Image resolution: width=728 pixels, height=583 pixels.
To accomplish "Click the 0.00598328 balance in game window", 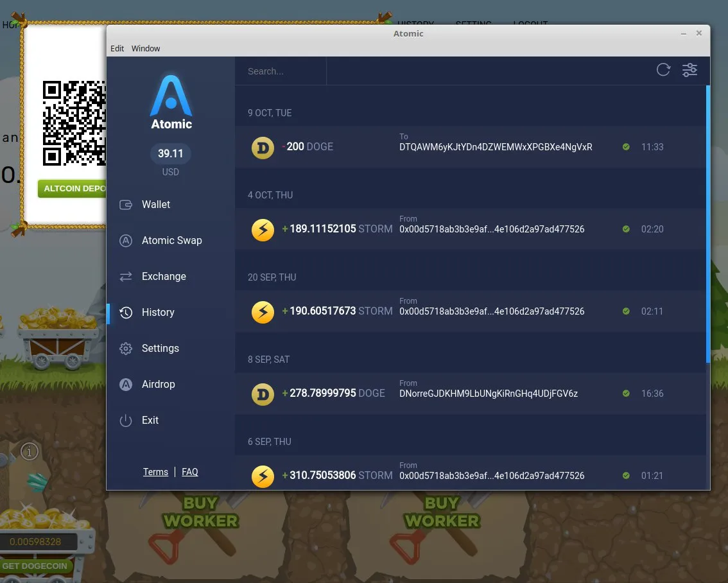I will pos(35,542).
